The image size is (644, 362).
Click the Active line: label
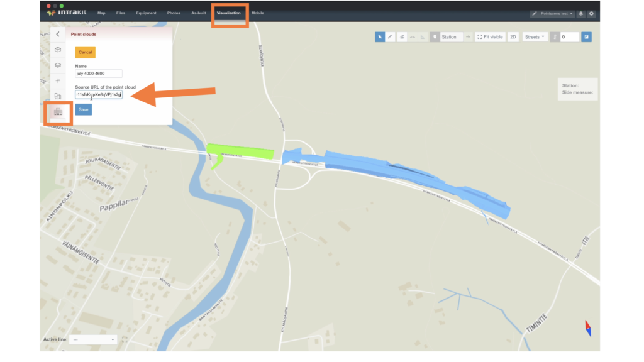click(55, 339)
